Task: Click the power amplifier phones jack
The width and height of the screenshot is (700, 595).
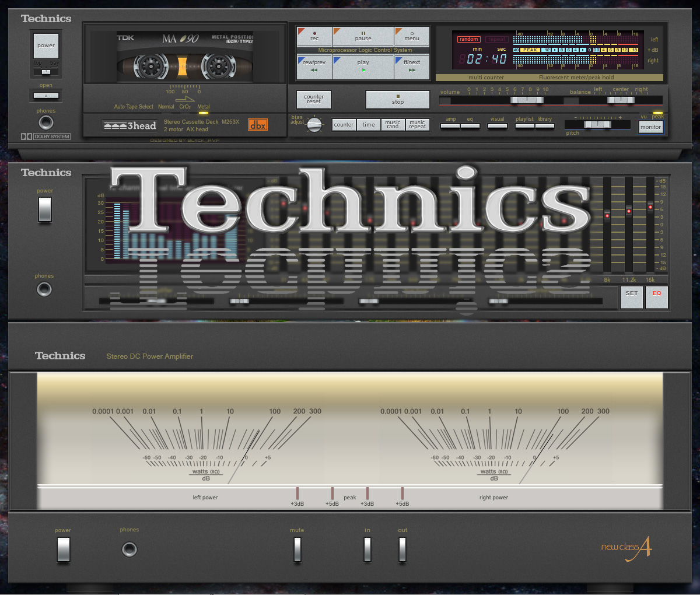Action: tap(129, 549)
